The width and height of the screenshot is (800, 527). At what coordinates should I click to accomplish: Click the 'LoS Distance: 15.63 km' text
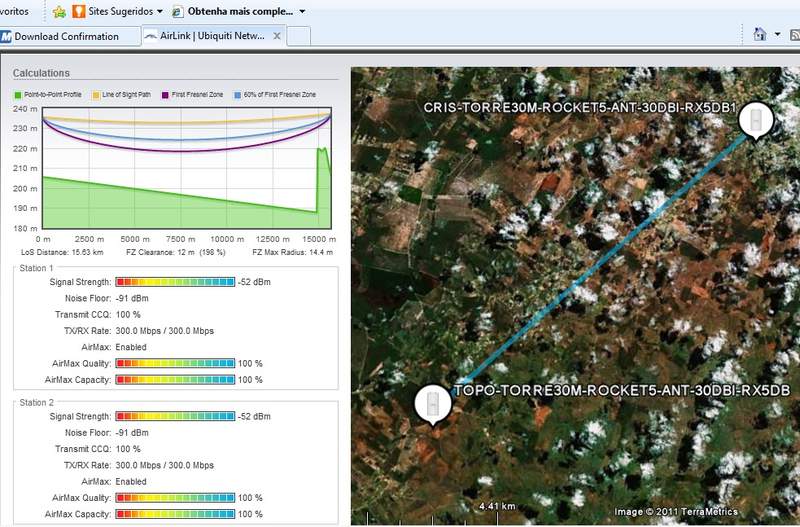click(x=62, y=252)
